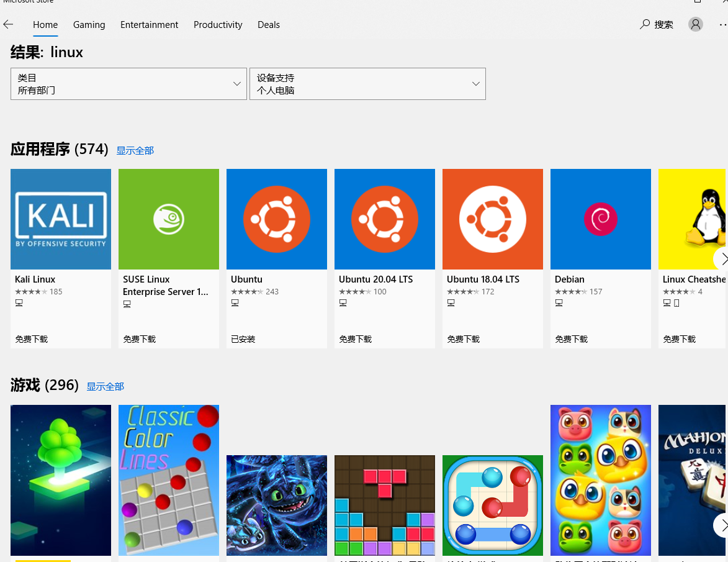Click the Kali Linux star rating 185
Viewport: 728px width, 562px height.
pos(38,292)
